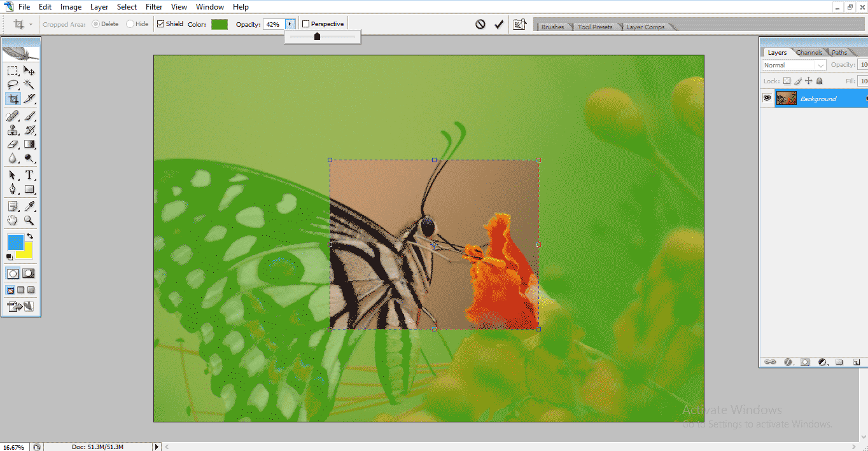
Task: Select the Eyedropper tool
Action: pos(29,207)
